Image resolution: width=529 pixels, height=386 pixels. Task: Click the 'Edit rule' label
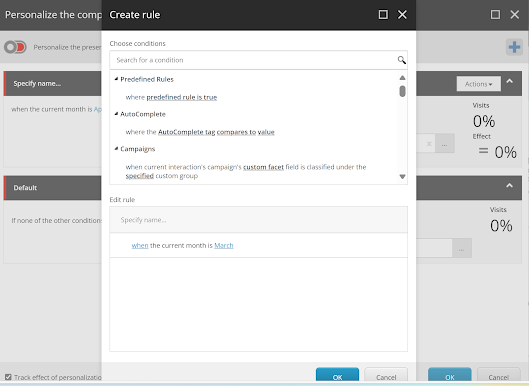pos(122,200)
